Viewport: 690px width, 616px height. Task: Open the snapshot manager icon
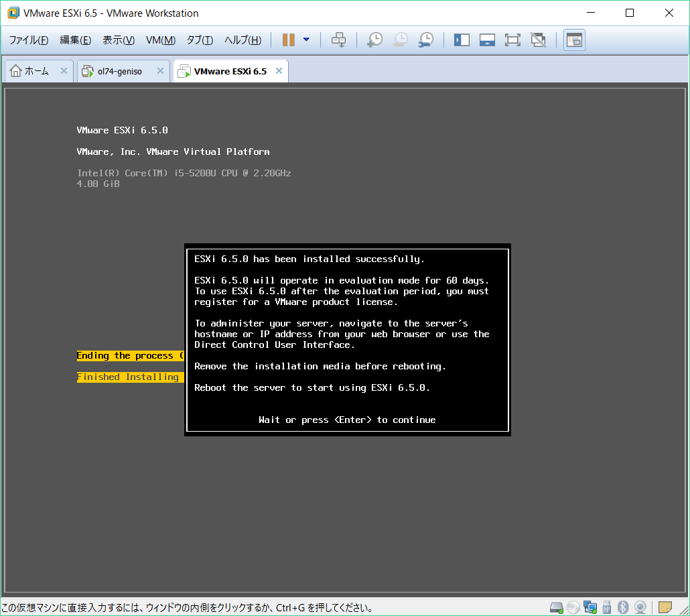click(x=426, y=40)
